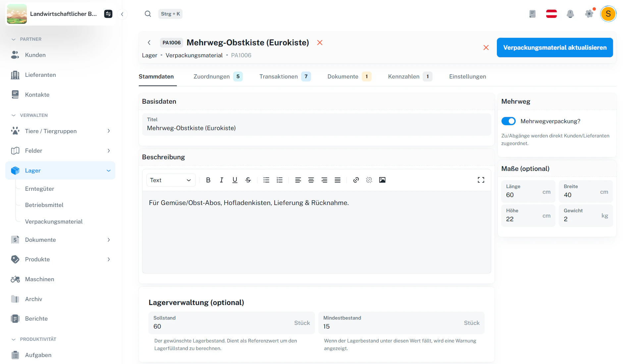This screenshot has width=631, height=364.
Task: Click Verpackungsmaterial aktualisieren button
Action: (554, 47)
